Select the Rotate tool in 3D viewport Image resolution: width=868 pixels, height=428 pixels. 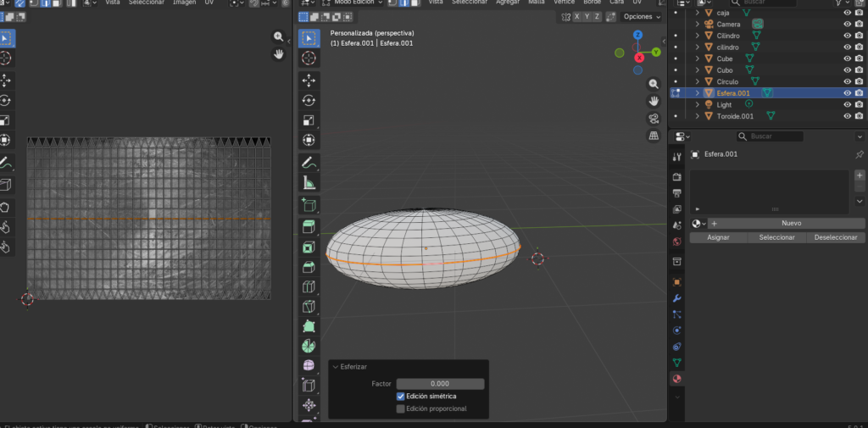point(309,100)
